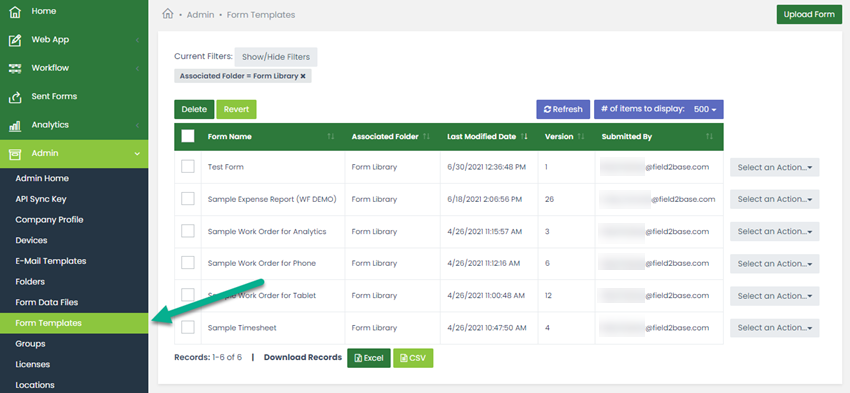Open Select an Action for Test Form
Viewport: 850px width, 393px height.
pos(775,167)
